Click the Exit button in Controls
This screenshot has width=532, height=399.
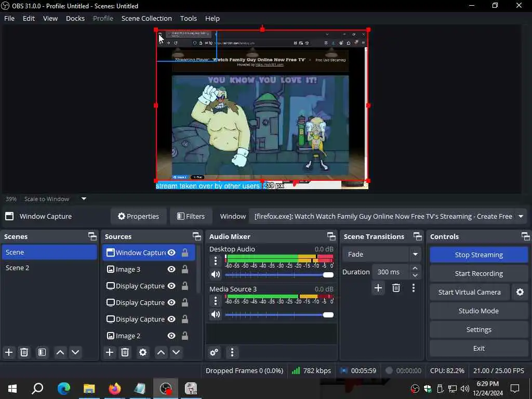point(478,348)
